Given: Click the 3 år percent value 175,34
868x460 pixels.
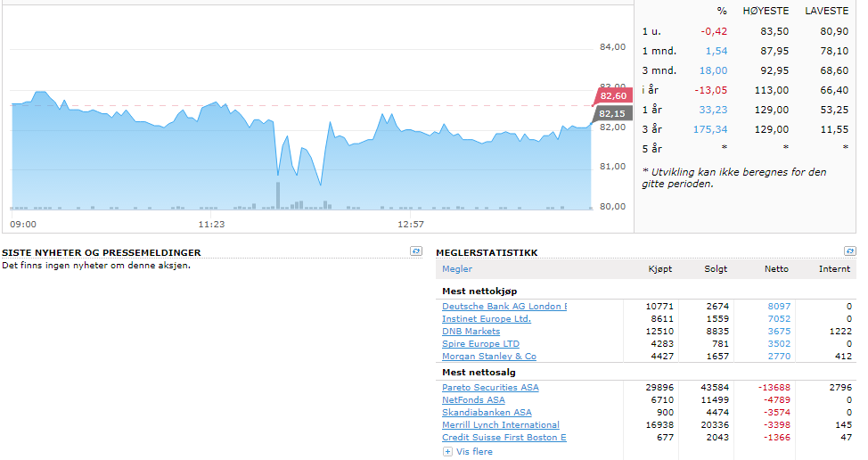Looking at the screenshot, I should point(709,129).
